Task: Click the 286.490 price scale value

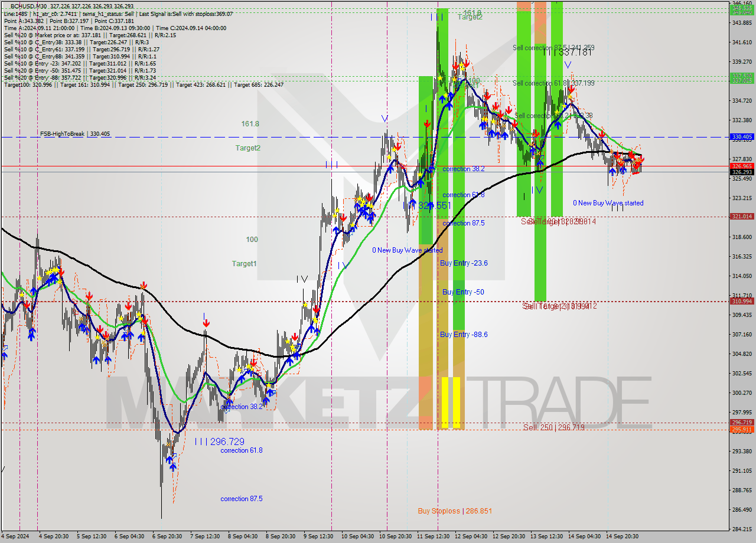Action: (x=742, y=509)
